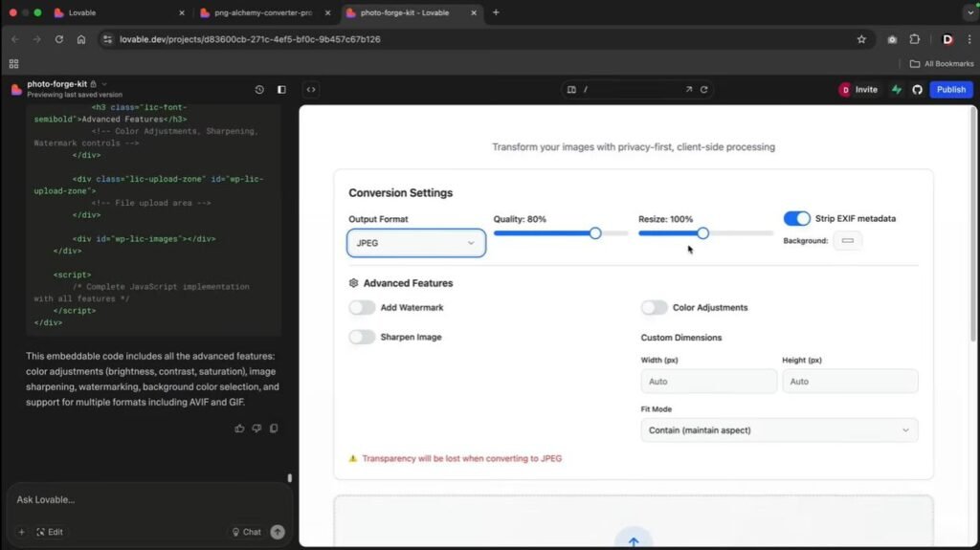This screenshot has width=980, height=550.
Task: Go to the browser home page icon
Action: pos(81,39)
